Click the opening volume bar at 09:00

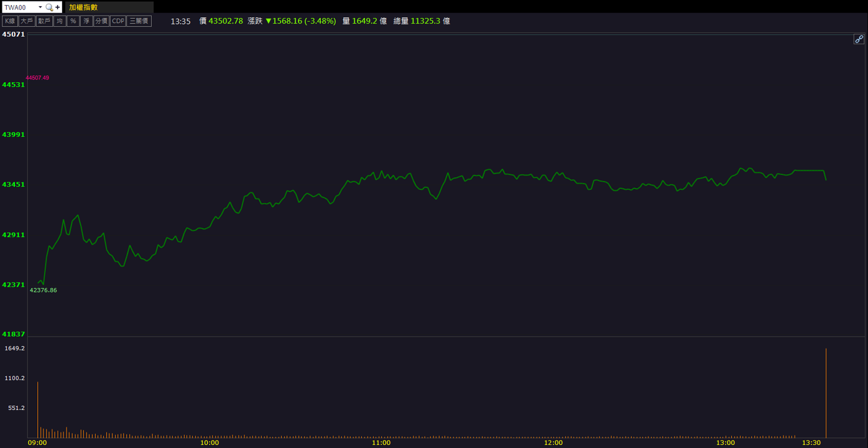(x=38, y=410)
